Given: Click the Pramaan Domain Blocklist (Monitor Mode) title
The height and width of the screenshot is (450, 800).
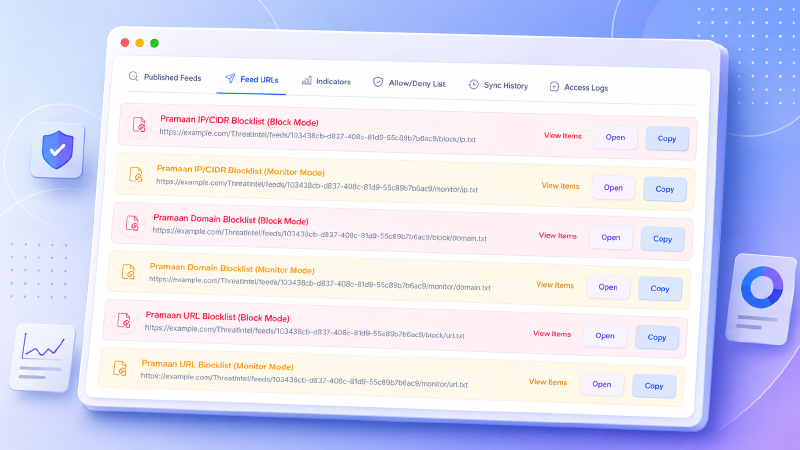Looking at the screenshot, I should (x=232, y=268).
